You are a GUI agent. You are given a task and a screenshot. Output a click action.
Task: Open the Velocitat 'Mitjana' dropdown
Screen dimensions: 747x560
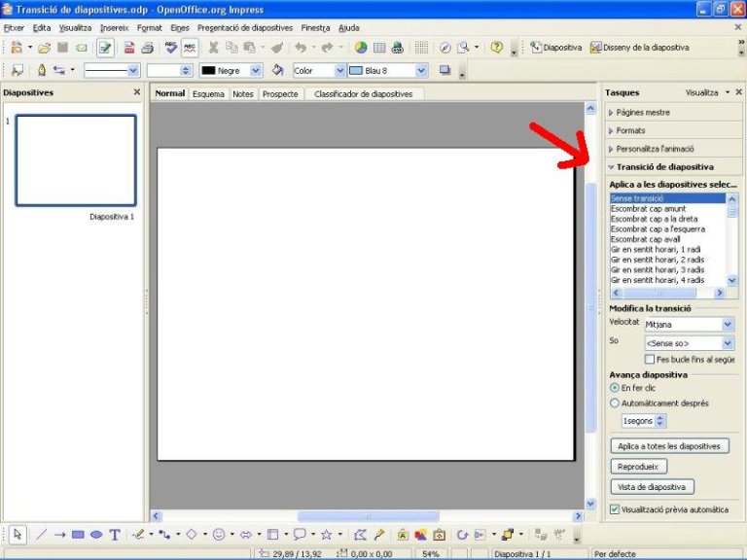(x=728, y=325)
